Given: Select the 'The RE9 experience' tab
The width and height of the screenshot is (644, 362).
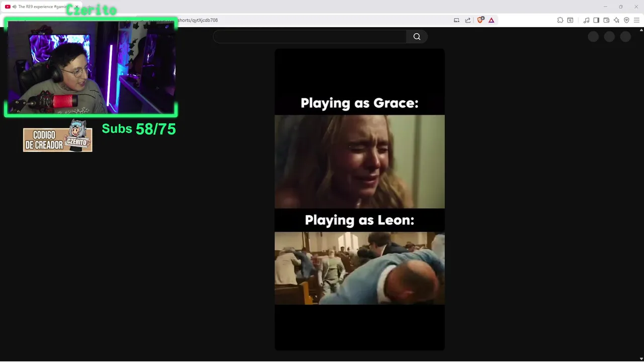Looking at the screenshot, I should tap(42, 7).
